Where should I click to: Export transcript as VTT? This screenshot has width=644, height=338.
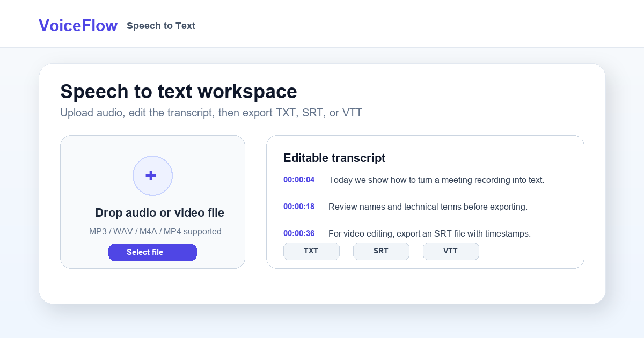point(451,251)
